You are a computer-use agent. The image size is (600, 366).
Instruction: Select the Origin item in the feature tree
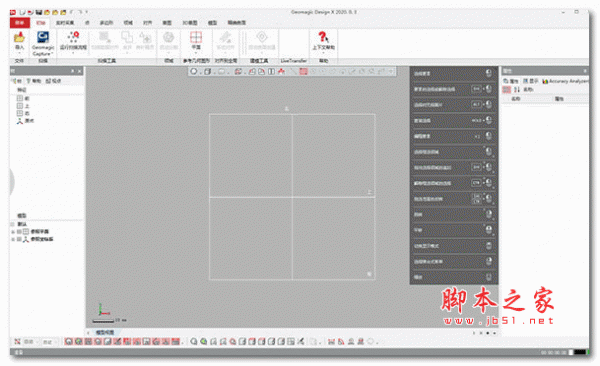(x=25, y=121)
